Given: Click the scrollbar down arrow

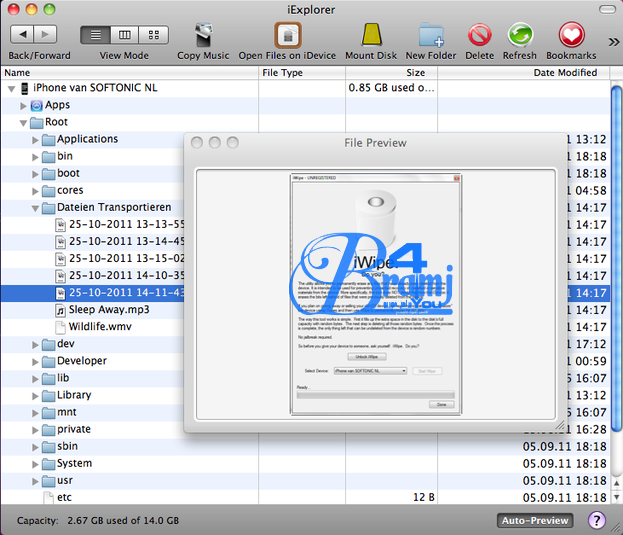Looking at the screenshot, I should [x=616, y=497].
